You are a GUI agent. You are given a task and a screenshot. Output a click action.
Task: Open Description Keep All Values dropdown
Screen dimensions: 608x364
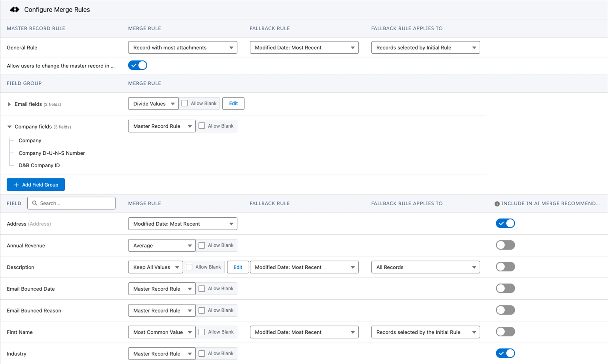tap(155, 267)
